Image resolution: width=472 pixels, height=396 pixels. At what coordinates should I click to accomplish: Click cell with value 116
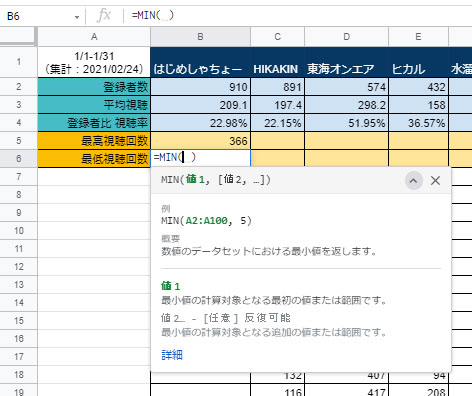click(x=277, y=390)
